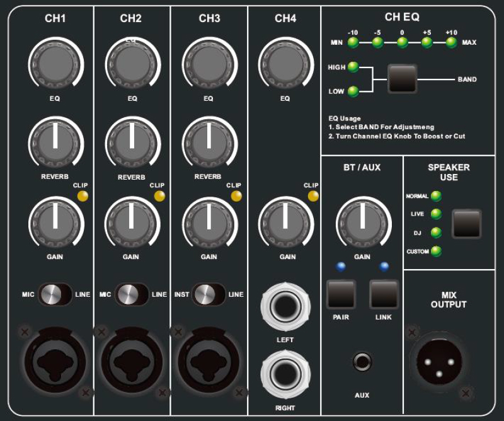
Task: Click the CH4 GAIN knob
Action: coord(286,223)
